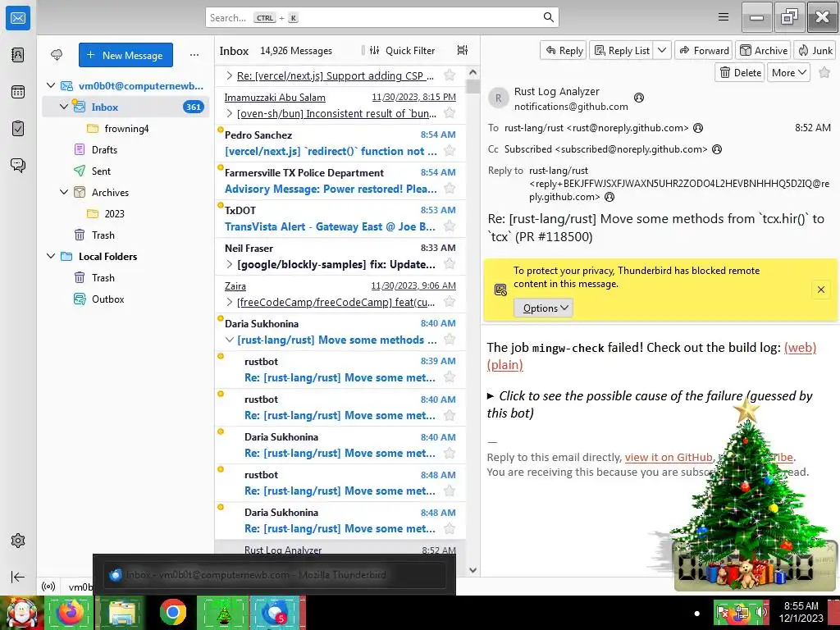Open the Tasks space
840x630 pixels.
(x=18, y=129)
